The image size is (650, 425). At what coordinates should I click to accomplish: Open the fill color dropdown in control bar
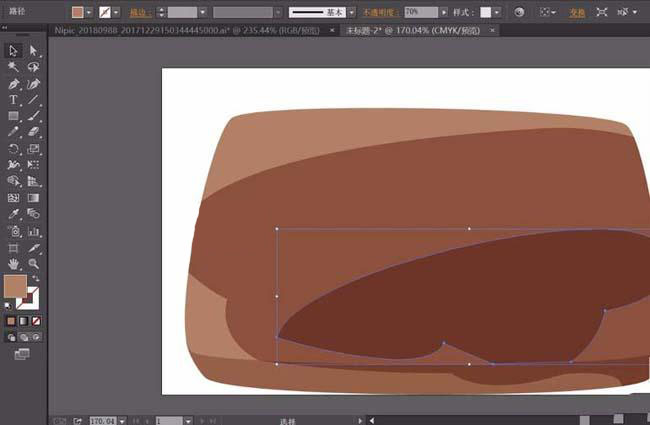click(x=90, y=12)
